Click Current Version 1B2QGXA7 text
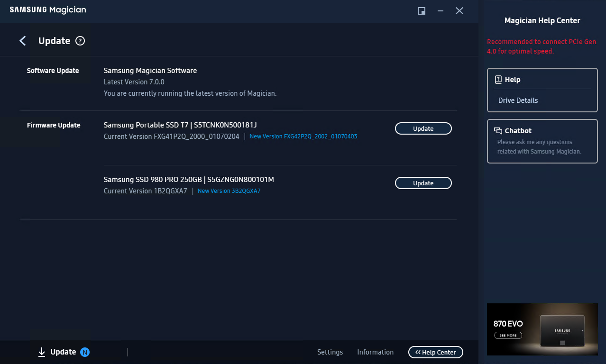606x364 pixels. (x=146, y=191)
